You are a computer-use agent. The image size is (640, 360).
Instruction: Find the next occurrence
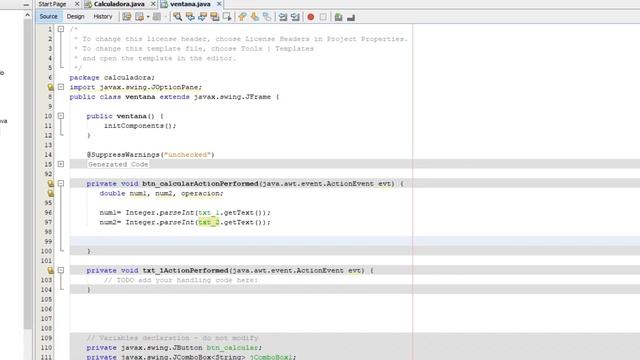(x=202, y=17)
